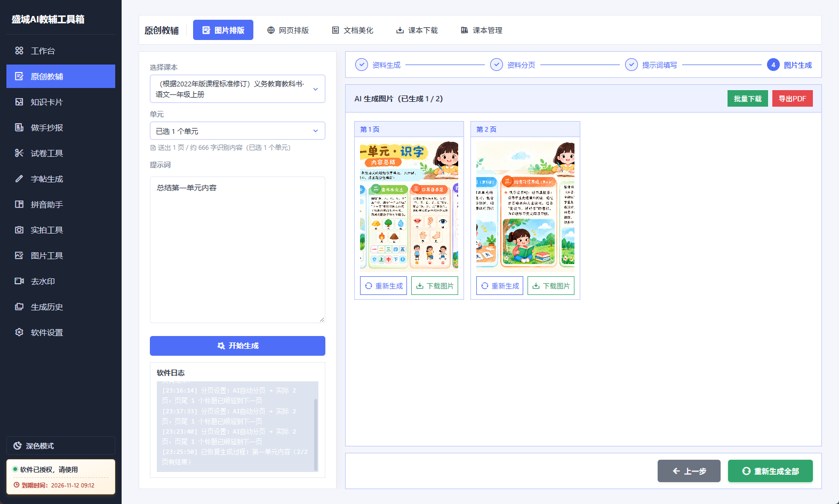Go to the 资料生成 step

[378, 65]
